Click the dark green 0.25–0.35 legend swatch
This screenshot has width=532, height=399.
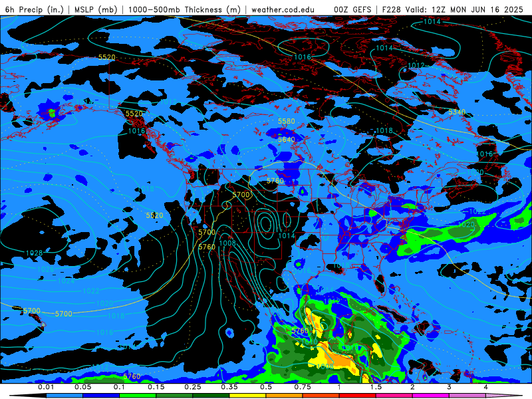coord(211,396)
